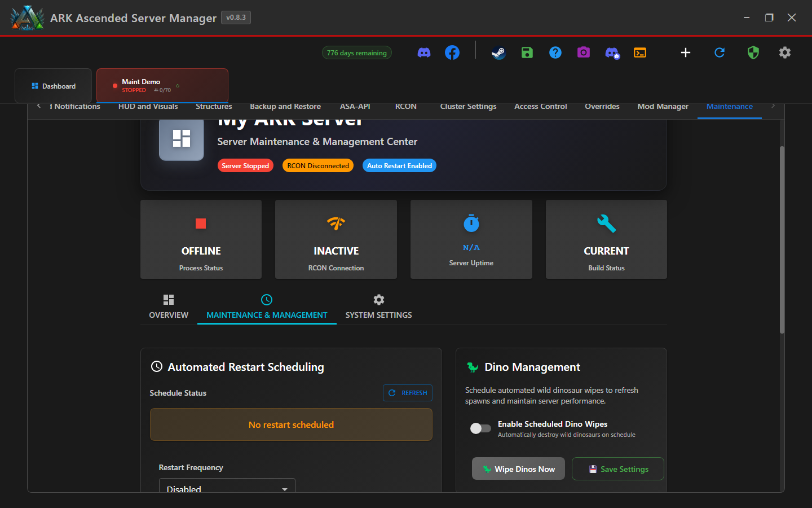Toggle Enable Scheduled Dino Wipes switch
The height and width of the screenshot is (508, 812).
click(x=480, y=428)
